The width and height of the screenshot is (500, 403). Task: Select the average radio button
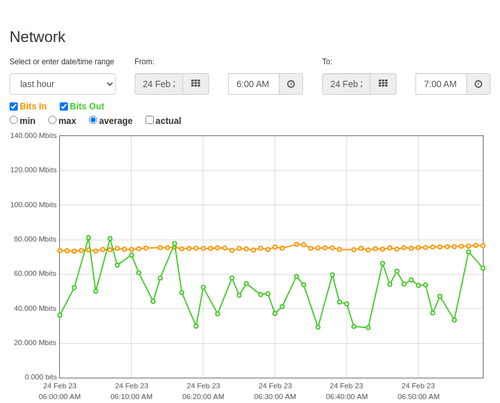(x=93, y=120)
